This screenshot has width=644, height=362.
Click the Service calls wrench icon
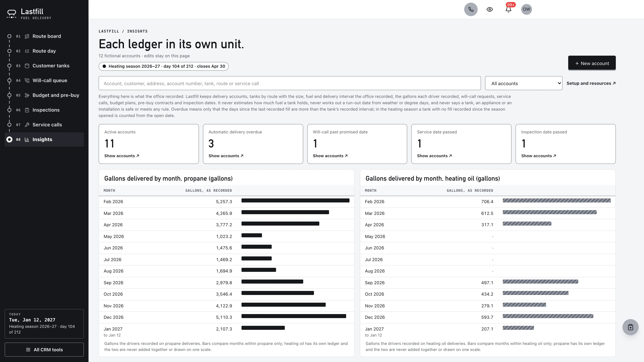[27, 125]
